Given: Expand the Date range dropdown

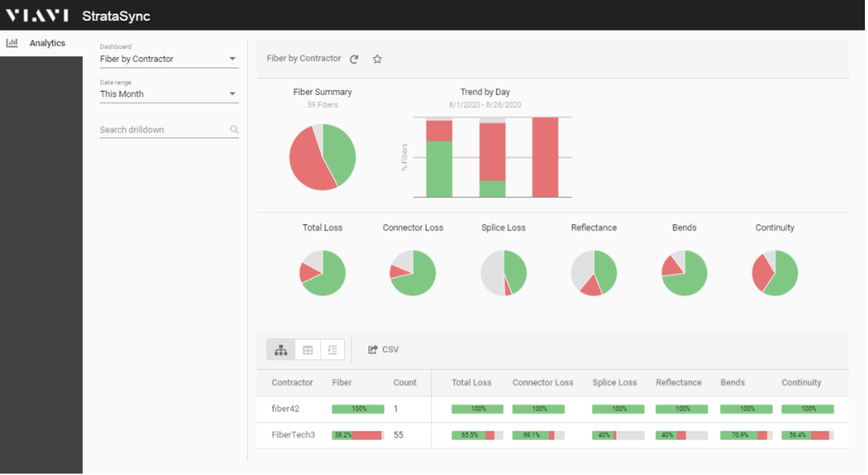Looking at the screenshot, I should coord(169,94).
